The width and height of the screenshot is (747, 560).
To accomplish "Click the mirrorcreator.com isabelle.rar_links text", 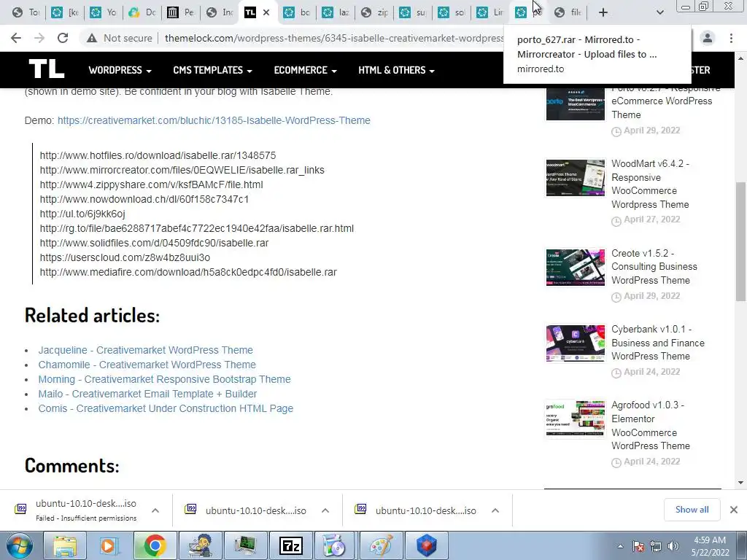I will (x=182, y=170).
